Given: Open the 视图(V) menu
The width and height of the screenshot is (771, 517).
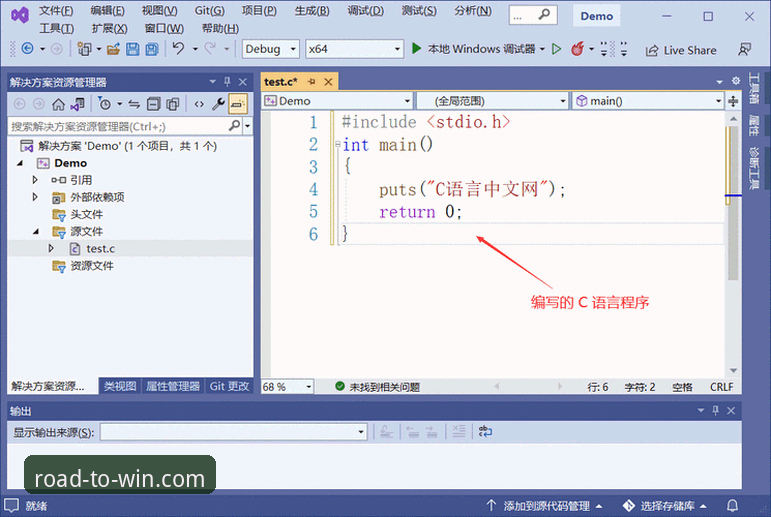Looking at the screenshot, I should (159, 10).
